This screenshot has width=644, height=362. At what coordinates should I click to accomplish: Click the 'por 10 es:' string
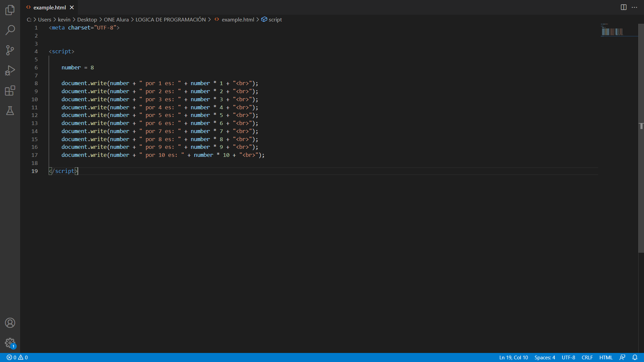162,155
